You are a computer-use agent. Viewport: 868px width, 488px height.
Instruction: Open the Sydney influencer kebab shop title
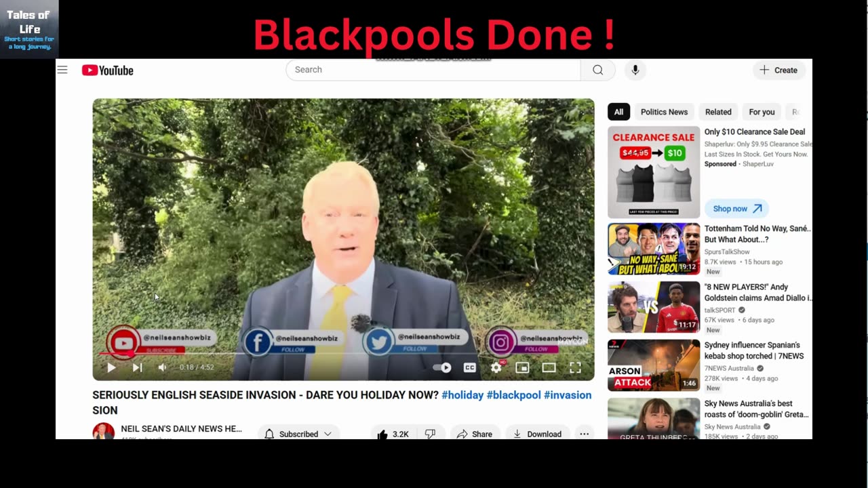[754, 350]
